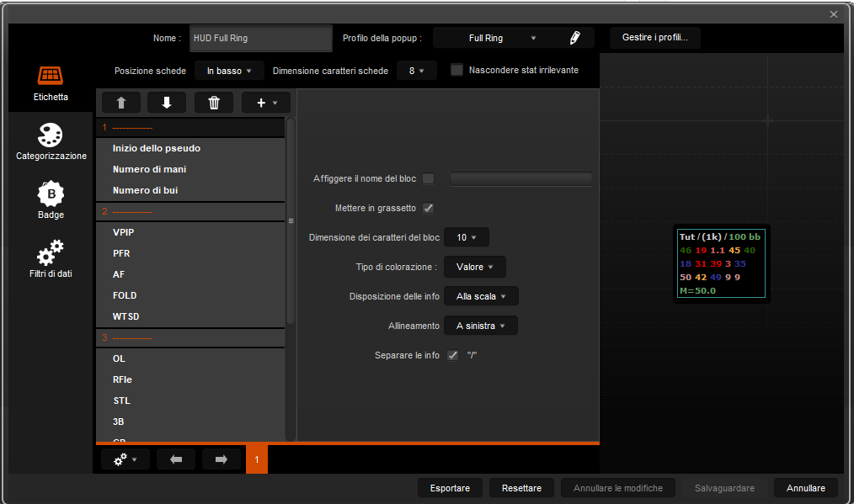Screen dimensions: 854x504
Task: Click the stat list vertical scrollbar
Action: pyautogui.click(x=291, y=221)
